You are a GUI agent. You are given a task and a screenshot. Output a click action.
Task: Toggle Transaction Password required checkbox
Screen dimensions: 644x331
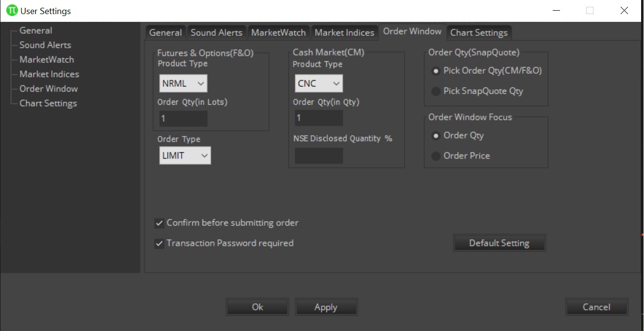224,244
